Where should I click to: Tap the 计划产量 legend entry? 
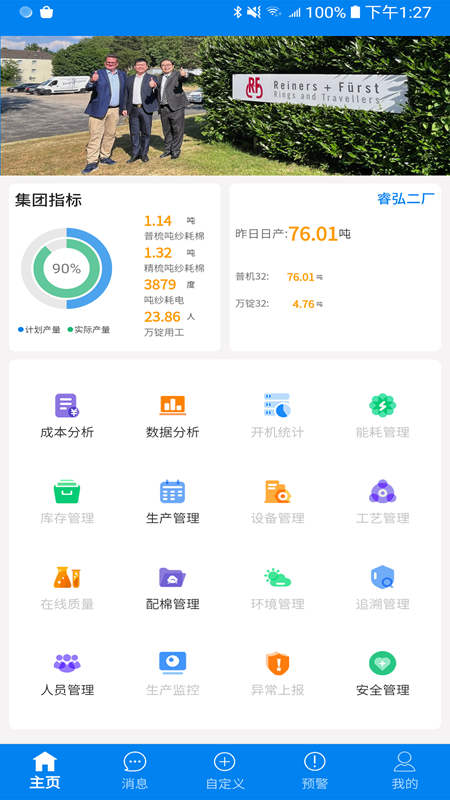point(39,330)
